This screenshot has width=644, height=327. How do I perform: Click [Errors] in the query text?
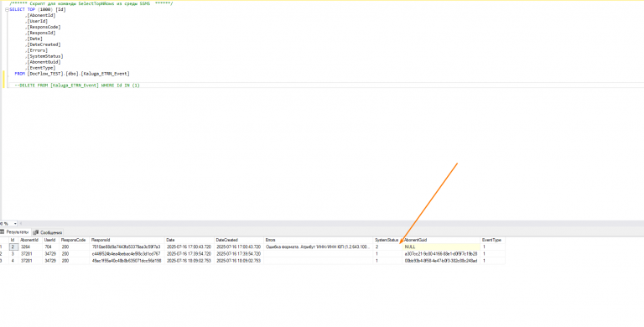38,50
